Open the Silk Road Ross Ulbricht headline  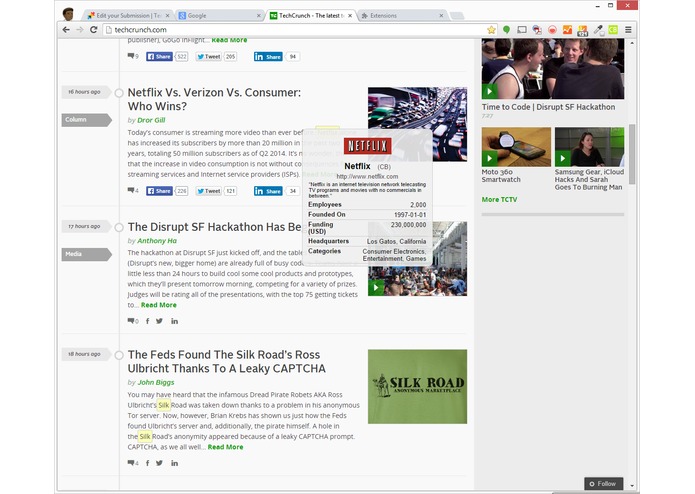pos(226,362)
